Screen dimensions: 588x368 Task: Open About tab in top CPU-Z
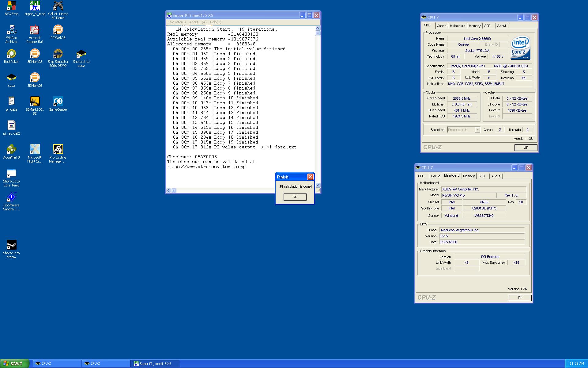pos(501,26)
